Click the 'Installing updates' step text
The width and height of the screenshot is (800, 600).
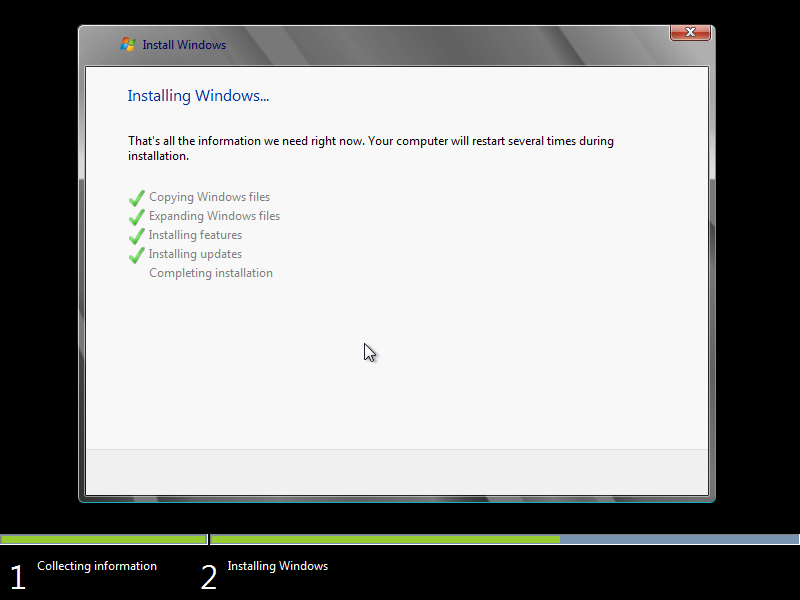tap(195, 254)
